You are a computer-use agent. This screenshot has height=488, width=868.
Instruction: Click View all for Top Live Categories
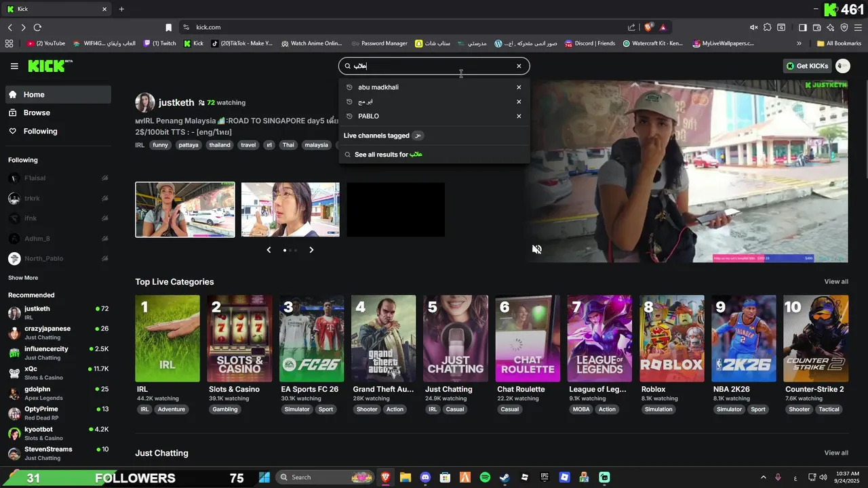click(836, 281)
